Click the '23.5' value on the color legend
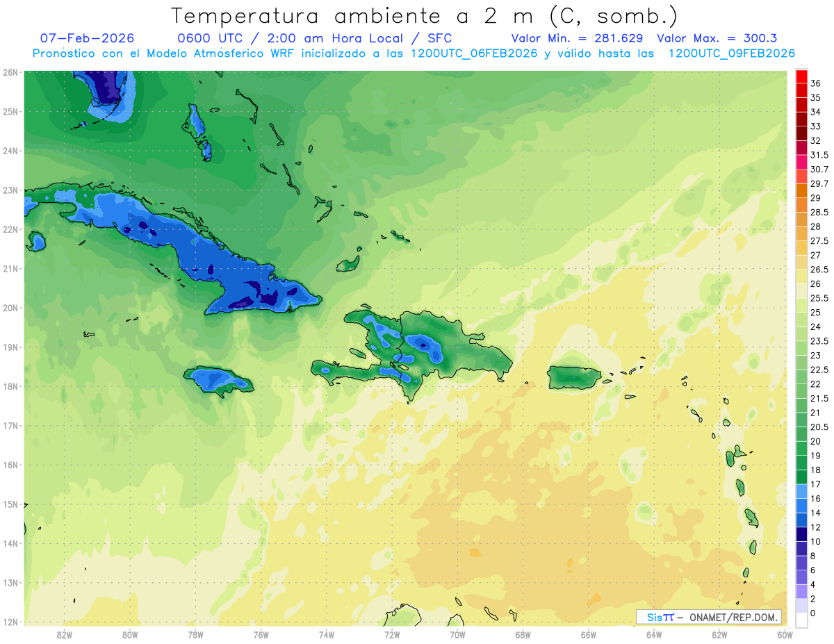The image size is (834, 644). 819,341
